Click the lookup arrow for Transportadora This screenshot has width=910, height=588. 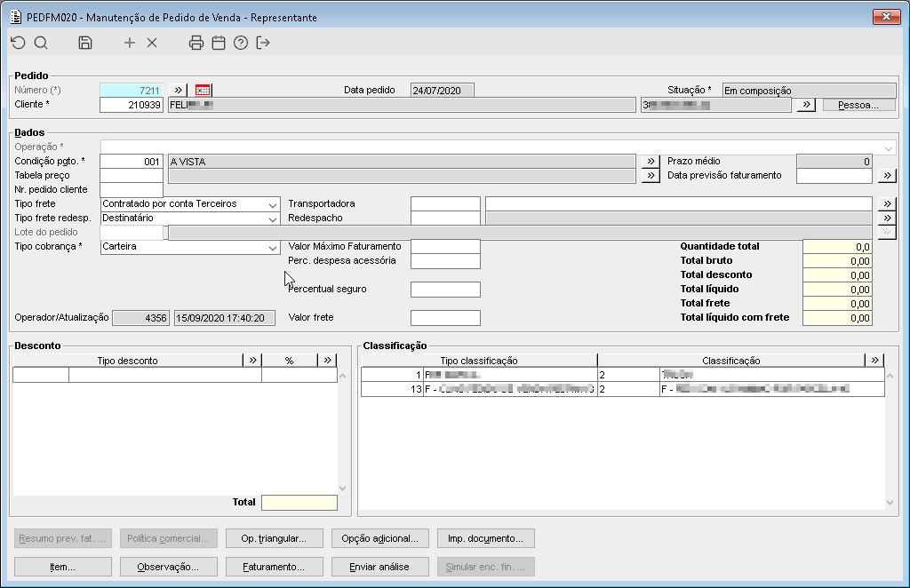click(887, 204)
